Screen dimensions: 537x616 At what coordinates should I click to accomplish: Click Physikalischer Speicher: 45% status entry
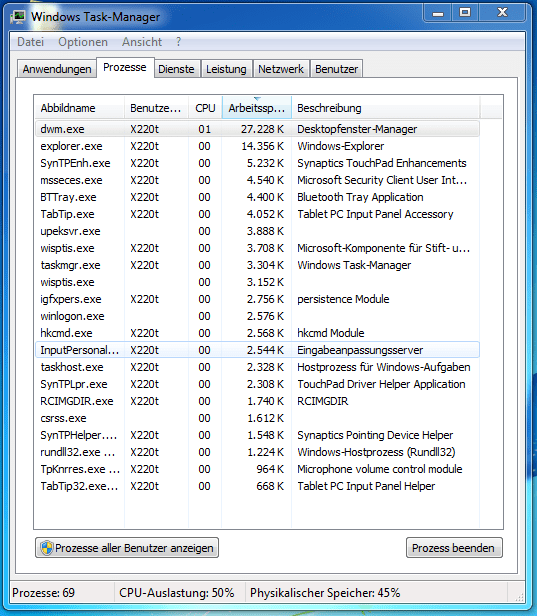(325, 592)
